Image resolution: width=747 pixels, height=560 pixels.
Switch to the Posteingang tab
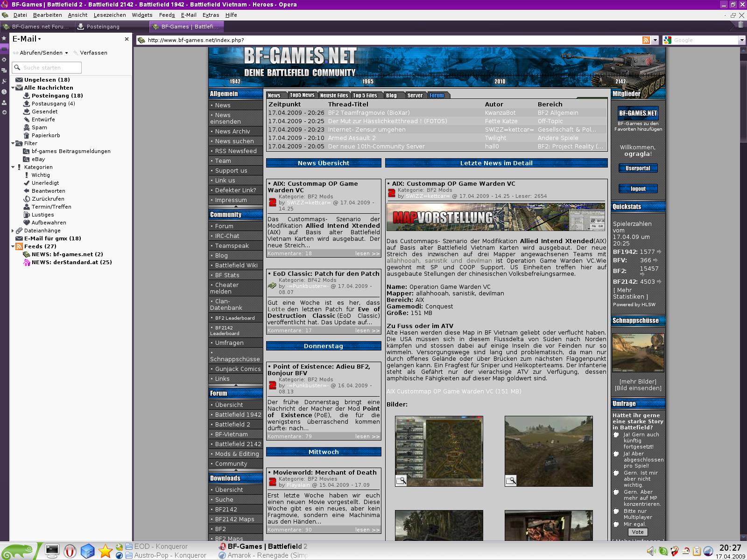(103, 27)
